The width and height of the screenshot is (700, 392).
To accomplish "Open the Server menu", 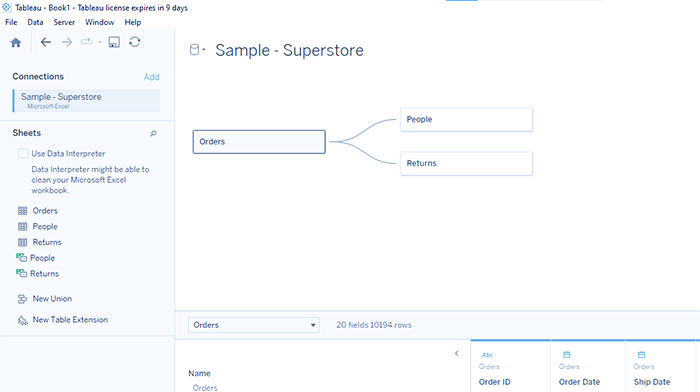I will (64, 22).
